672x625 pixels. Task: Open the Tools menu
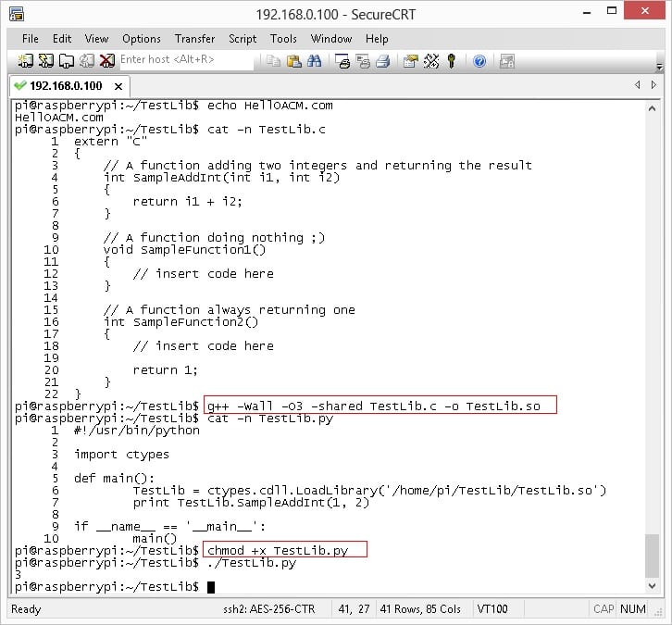click(x=283, y=39)
